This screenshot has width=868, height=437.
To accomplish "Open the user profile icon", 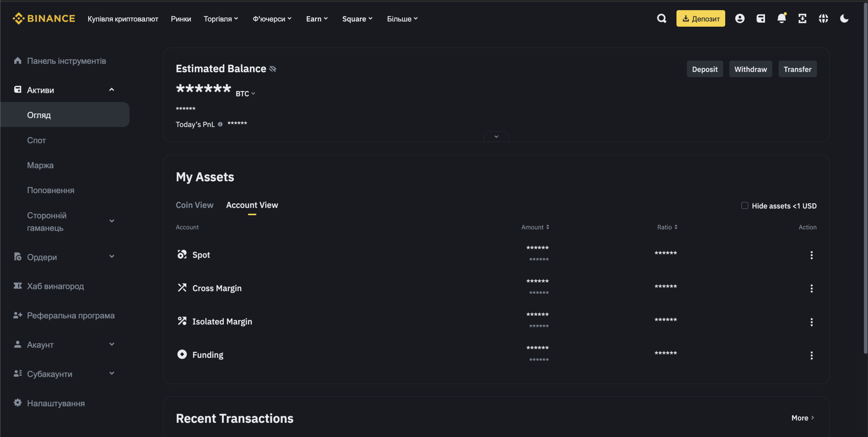I will 740,19.
